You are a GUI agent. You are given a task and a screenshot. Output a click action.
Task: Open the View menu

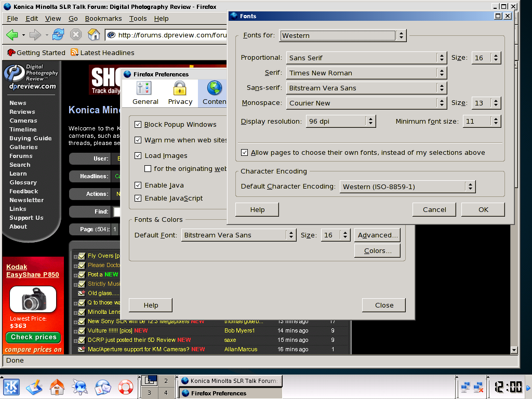click(x=53, y=19)
